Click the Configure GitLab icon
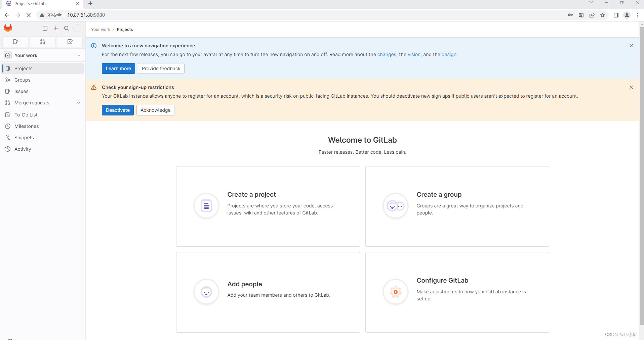This screenshot has height=340, width=644. pyautogui.click(x=396, y=292)
